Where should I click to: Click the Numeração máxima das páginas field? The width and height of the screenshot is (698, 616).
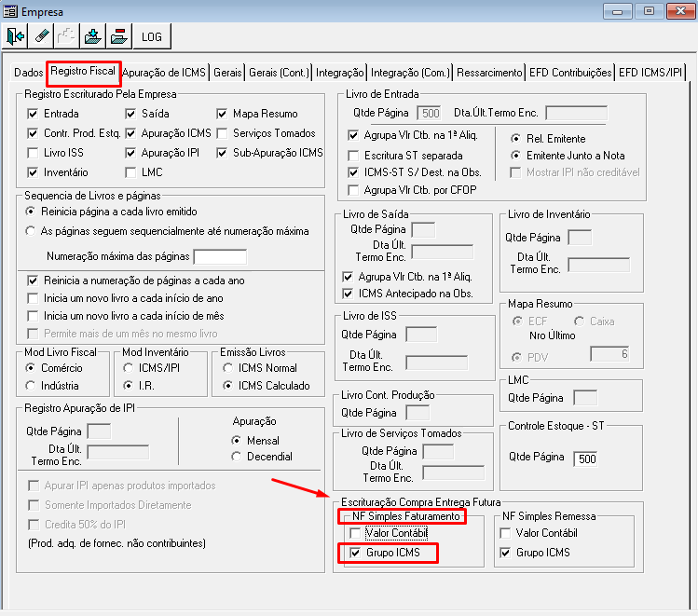(219, 256)
